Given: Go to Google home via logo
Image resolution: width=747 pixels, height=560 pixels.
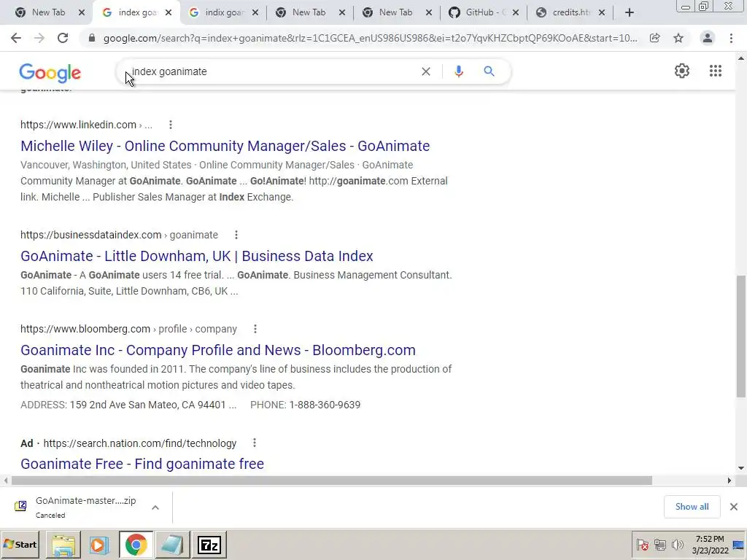Looking at the screenshot, I should 50,73.
